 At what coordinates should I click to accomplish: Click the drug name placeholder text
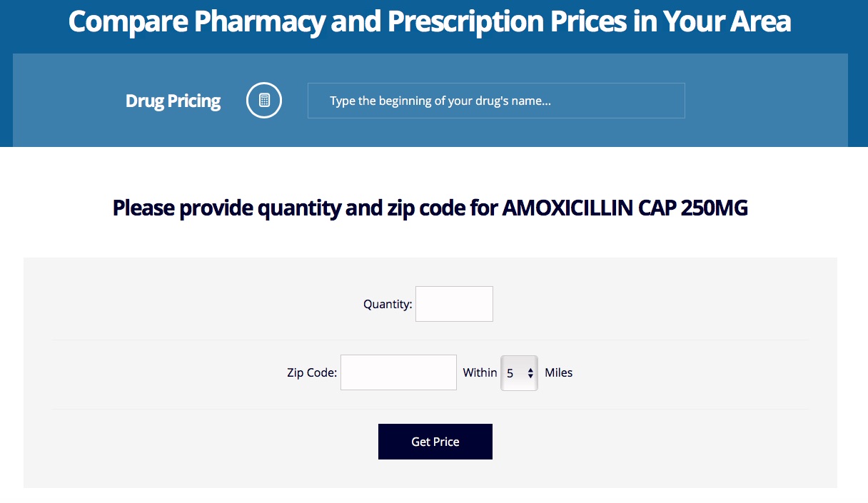(440, 101)
